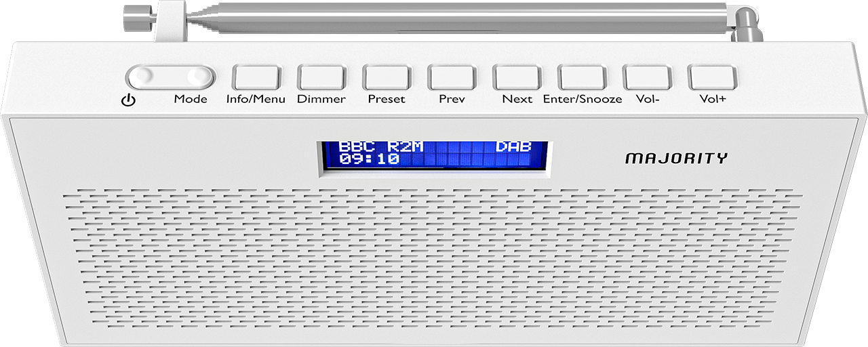Viewport: 868px width, 347px height.
Task: Hit the Next button
Action: pyautogui.click(x=517, y=77)
